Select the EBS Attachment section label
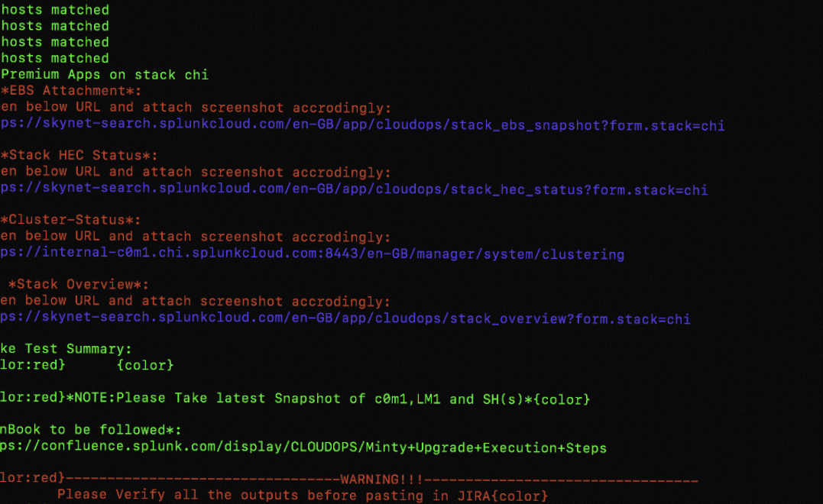The height and width of the screenshot is (504, 823). [61, 90]
